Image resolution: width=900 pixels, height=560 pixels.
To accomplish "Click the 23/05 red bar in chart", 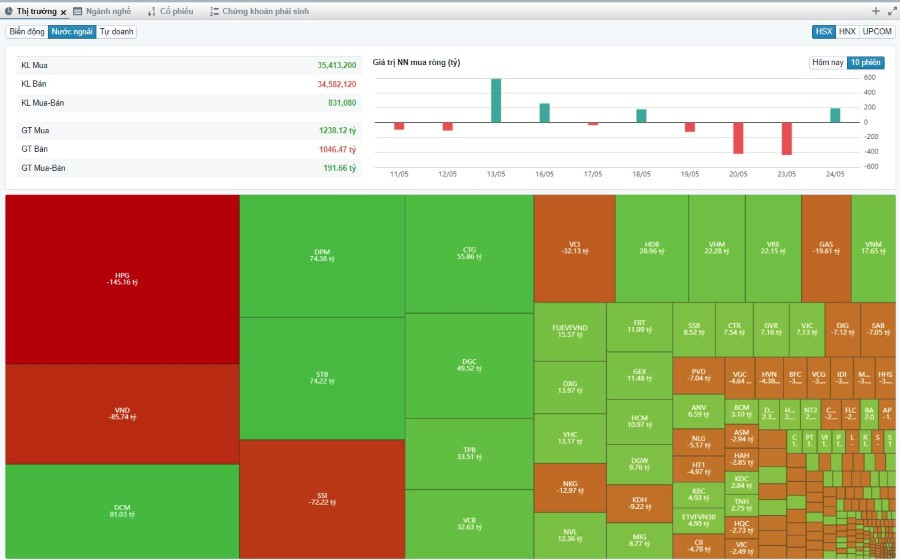I will (x=786, y=138).
